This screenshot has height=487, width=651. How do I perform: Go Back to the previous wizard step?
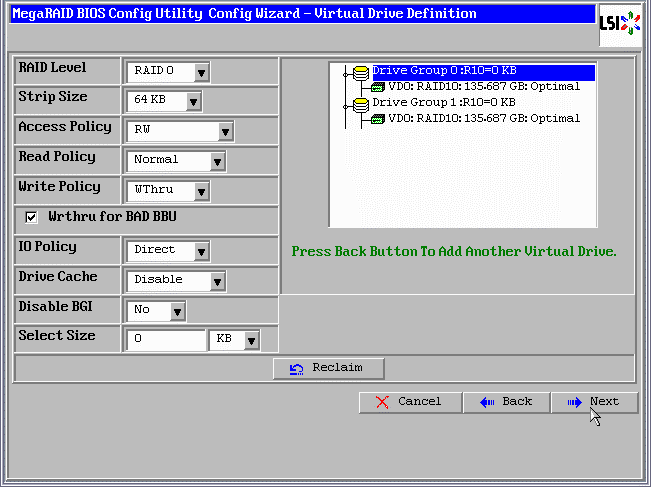505,402
